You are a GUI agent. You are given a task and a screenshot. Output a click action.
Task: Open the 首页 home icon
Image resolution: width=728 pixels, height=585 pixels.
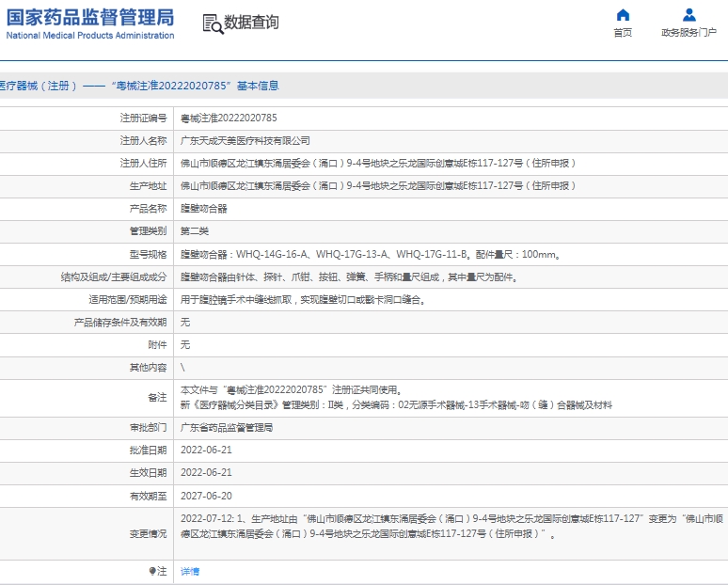[x=623, y=15]
